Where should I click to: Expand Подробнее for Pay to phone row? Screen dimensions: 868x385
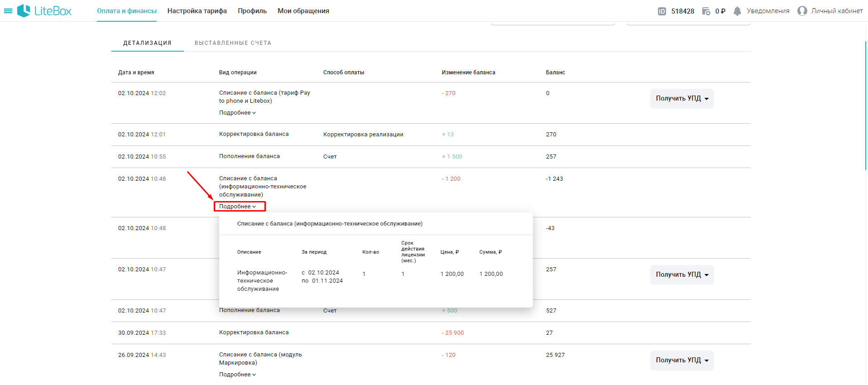[237, 113]
